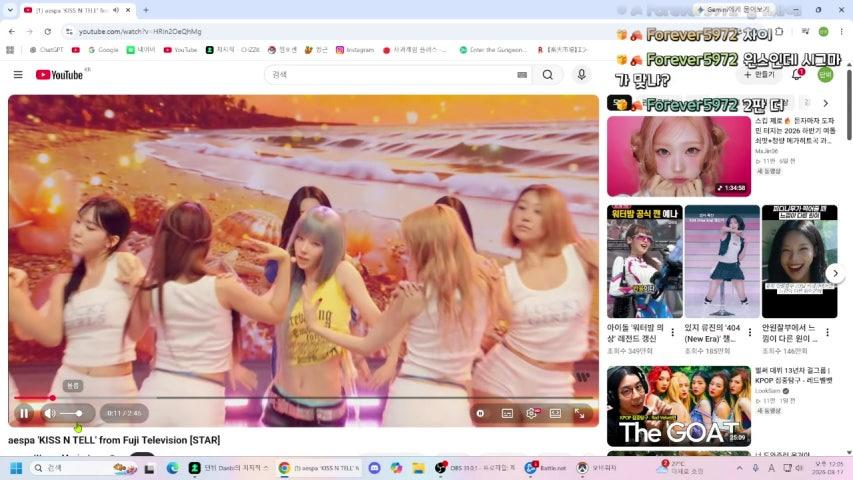Switch to theater mode in the player
This screenshot has height=480, width=853.
click(x=555, y=413)
